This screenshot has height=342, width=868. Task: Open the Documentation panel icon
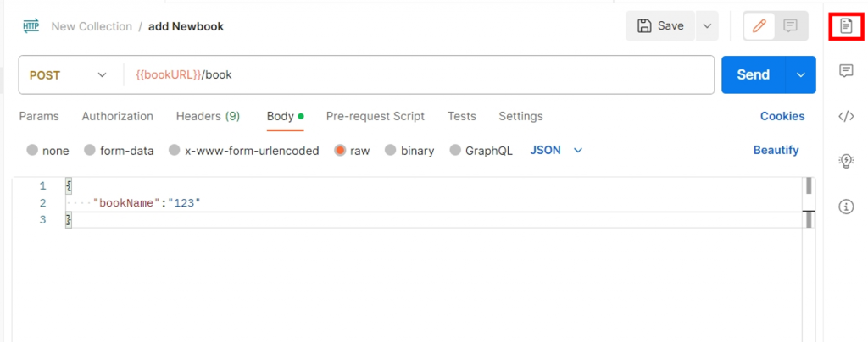pyautogui.click(x=845, y=26)
